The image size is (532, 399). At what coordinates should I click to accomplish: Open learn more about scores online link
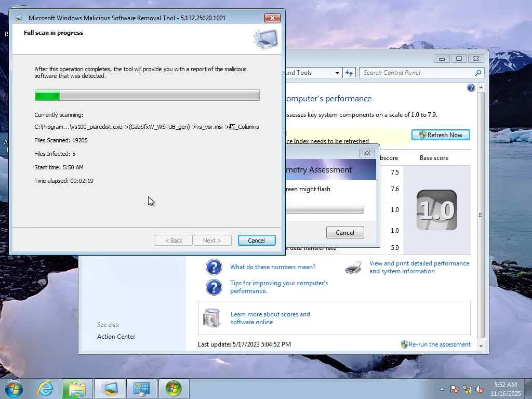click(270, 318)
